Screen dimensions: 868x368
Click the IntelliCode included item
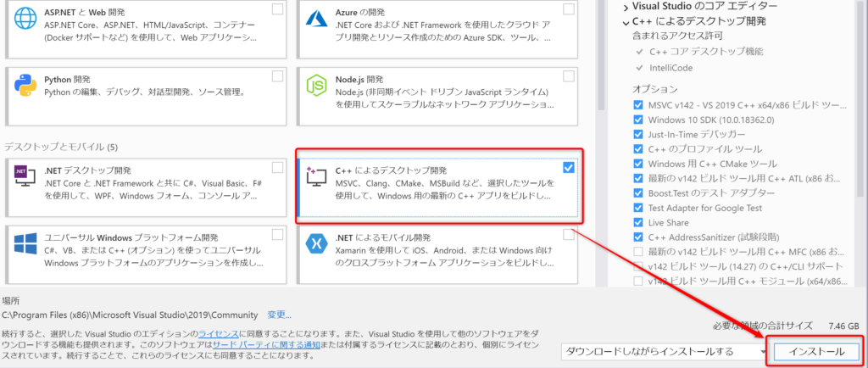tap(671, 68)
